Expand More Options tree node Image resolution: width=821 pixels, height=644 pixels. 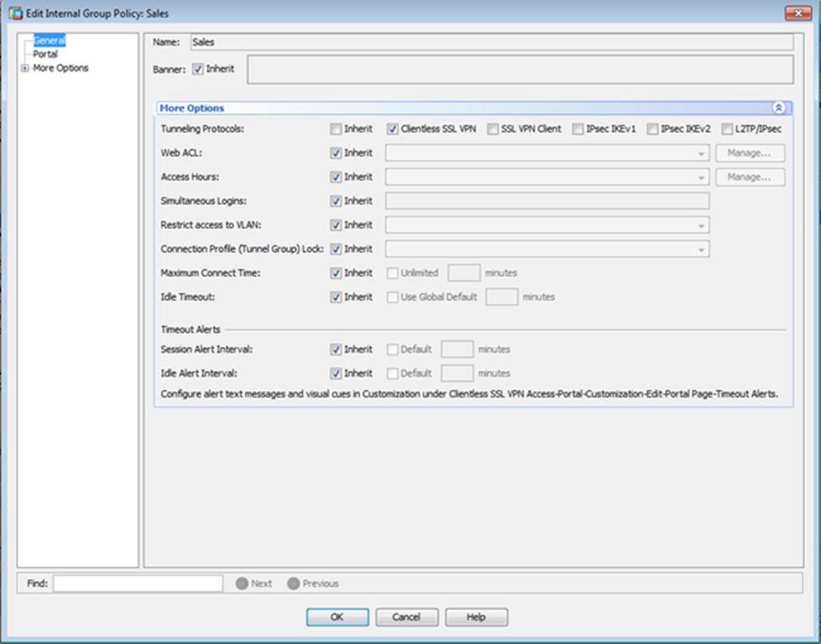[x=24, y=68]
